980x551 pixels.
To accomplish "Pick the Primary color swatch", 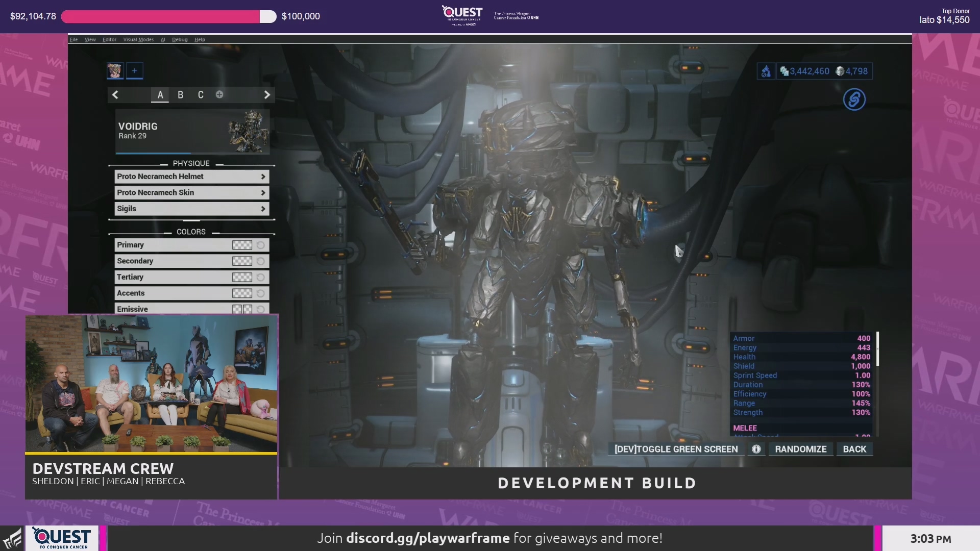I will (242, 245).
